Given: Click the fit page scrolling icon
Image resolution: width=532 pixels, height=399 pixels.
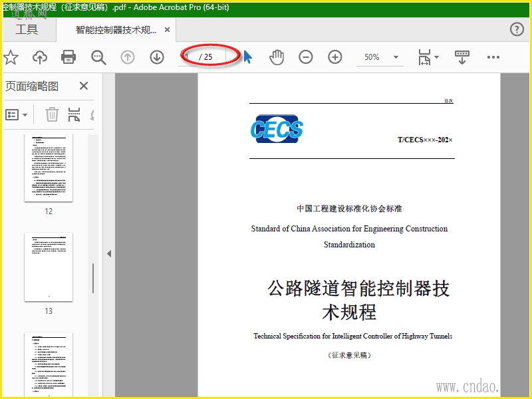Looking at the screenshot, I should (424, 57).
